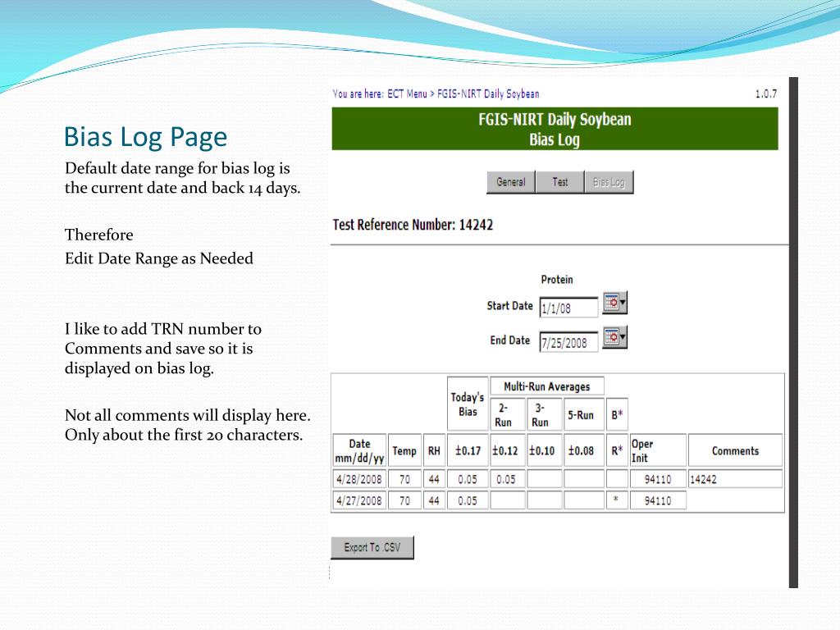840x630 pixels.
Task: Click the ±0.17 tolerance header
Action: pos(468,450)
